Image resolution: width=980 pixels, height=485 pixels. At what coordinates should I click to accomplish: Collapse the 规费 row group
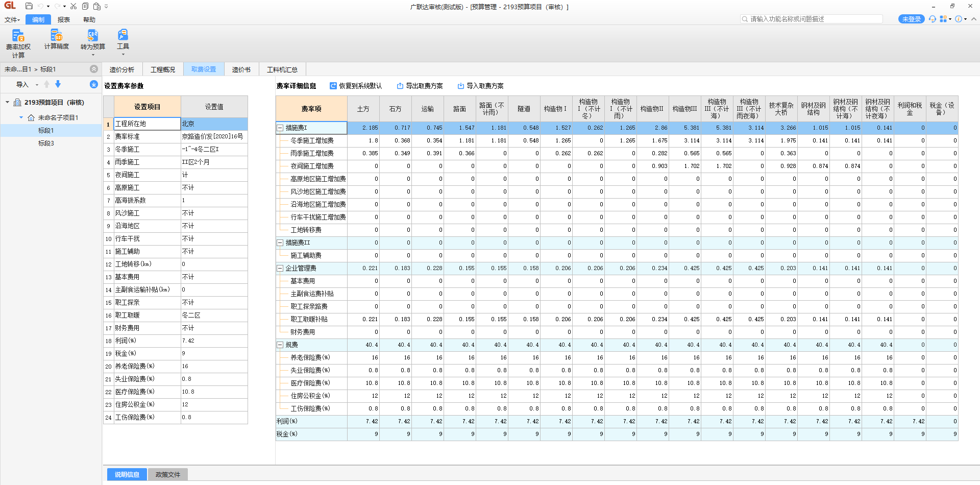pos(280,345)
